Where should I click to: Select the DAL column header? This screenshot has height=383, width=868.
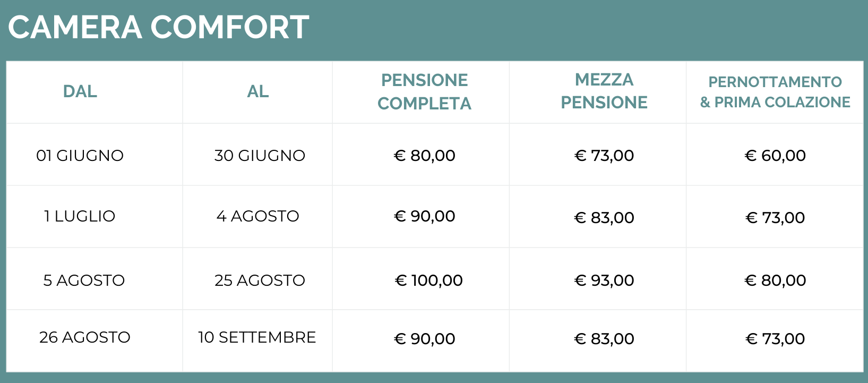coord(80,91)
